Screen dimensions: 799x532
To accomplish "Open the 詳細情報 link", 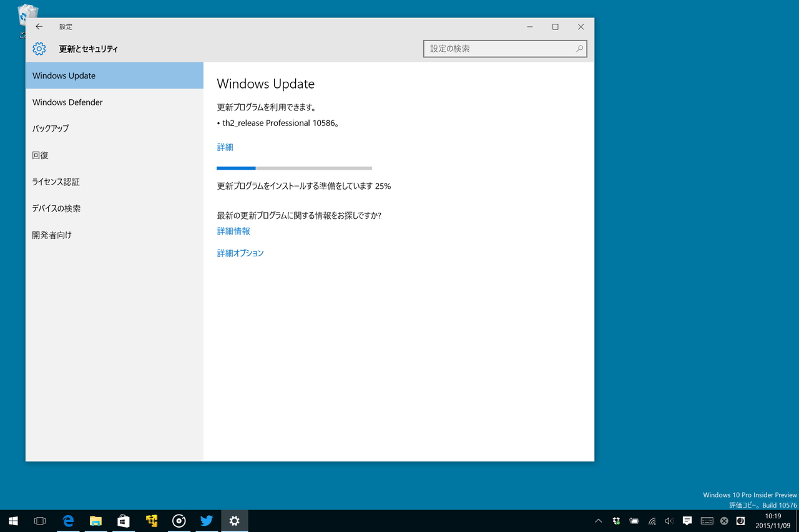I will coord(233,231).
